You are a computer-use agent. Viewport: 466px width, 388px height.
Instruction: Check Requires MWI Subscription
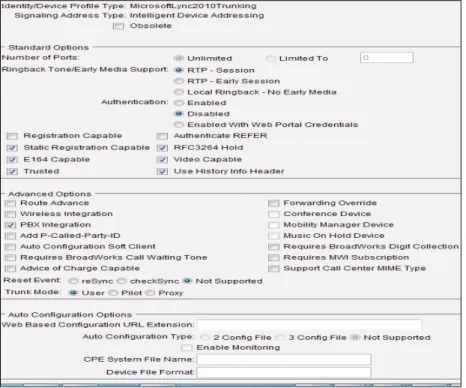click(x=274, y=258)
